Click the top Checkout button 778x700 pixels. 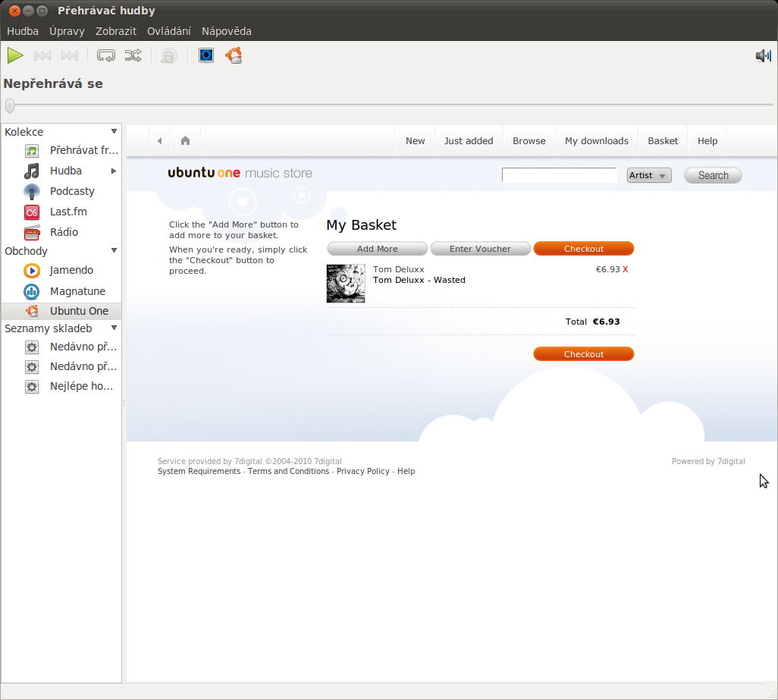[584, 249]
